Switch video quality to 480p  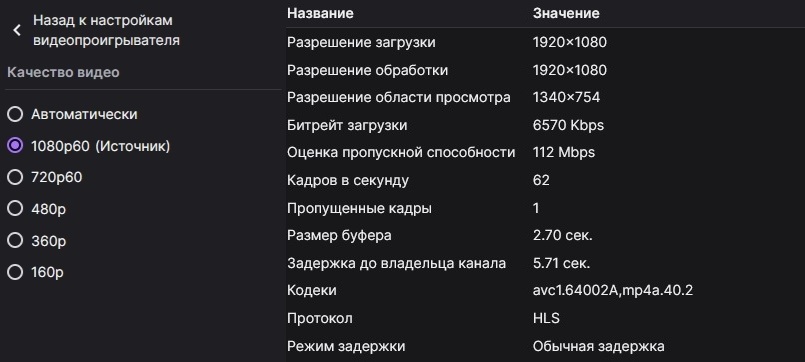click(15, 208)
